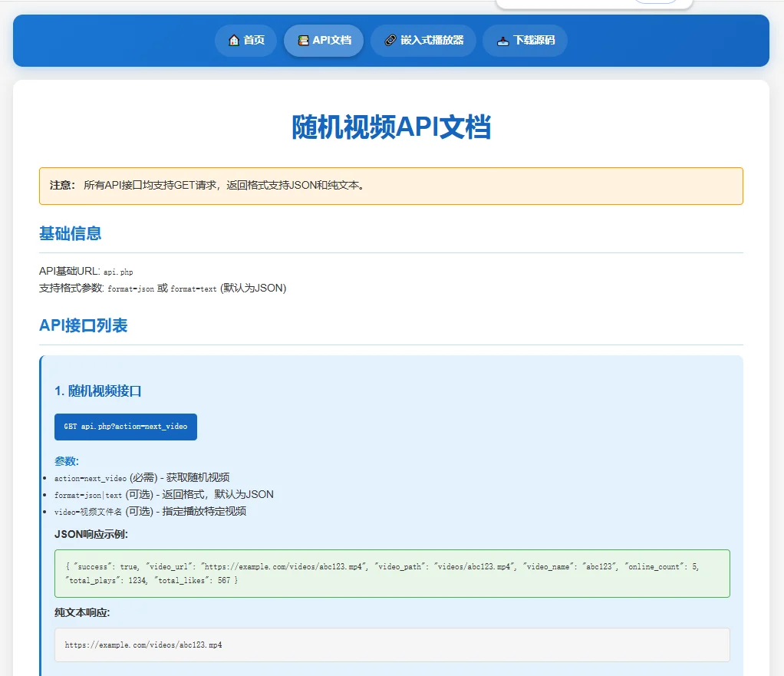Select the 下载源码 link text

(x=534, y=41)
